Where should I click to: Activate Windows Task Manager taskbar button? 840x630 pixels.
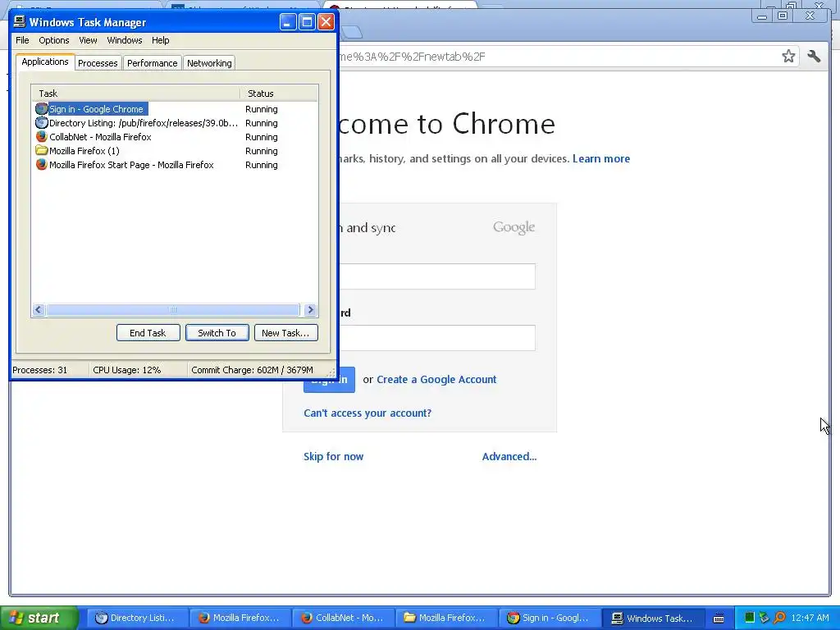652,618
